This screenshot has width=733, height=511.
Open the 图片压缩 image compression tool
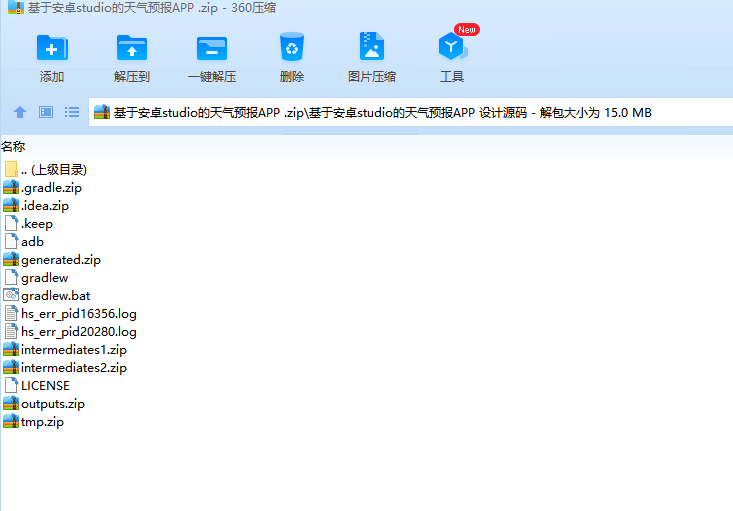pos(372,46)
